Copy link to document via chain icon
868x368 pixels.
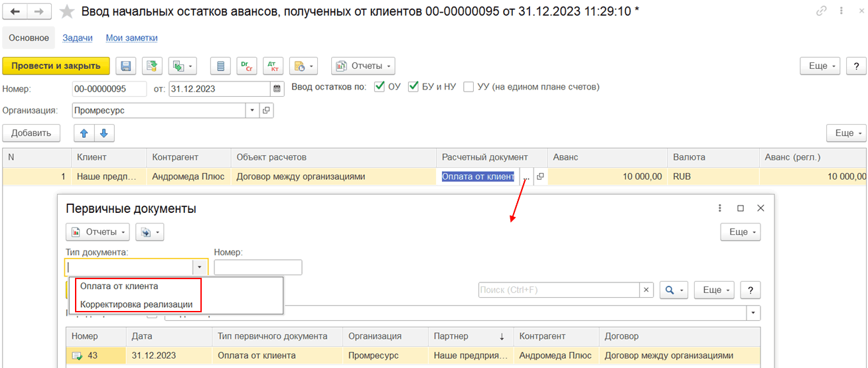822,11
